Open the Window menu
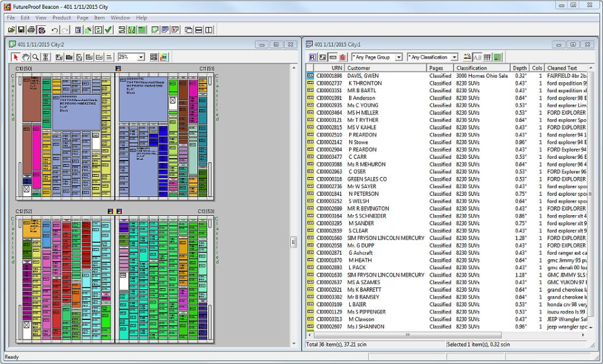The height and width of the screenshot is (364, 603). [120, 18]
